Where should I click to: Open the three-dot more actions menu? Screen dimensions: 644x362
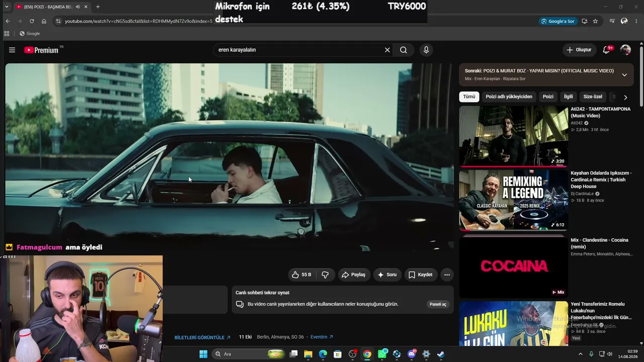point(447,275)
